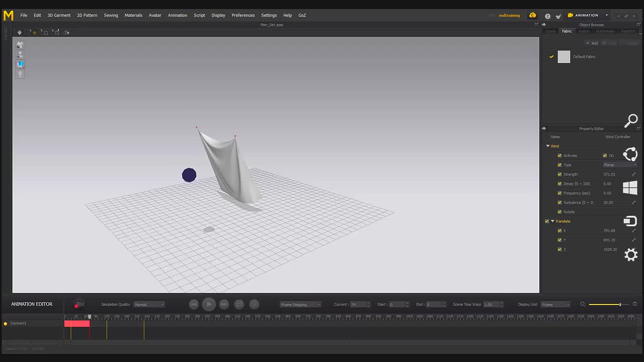Collapse Property Editor with arrow icon
644x362 pixels.
[544, 129]
